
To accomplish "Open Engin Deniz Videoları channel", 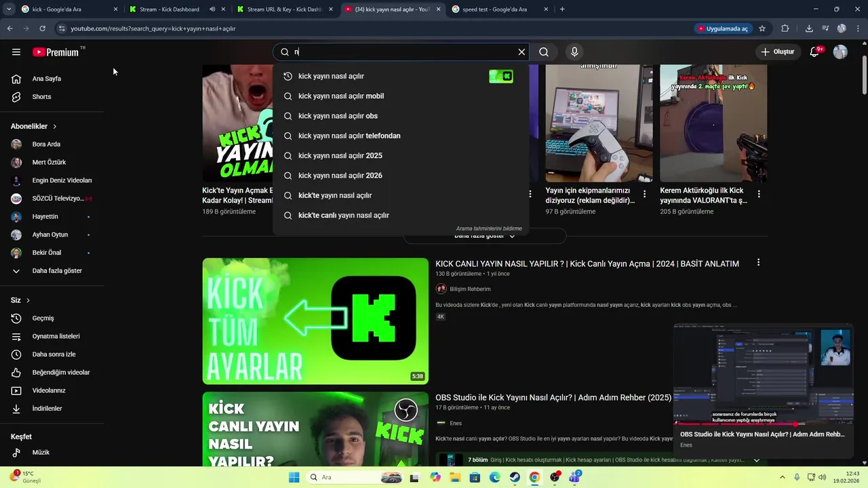I will coord(52,180).
